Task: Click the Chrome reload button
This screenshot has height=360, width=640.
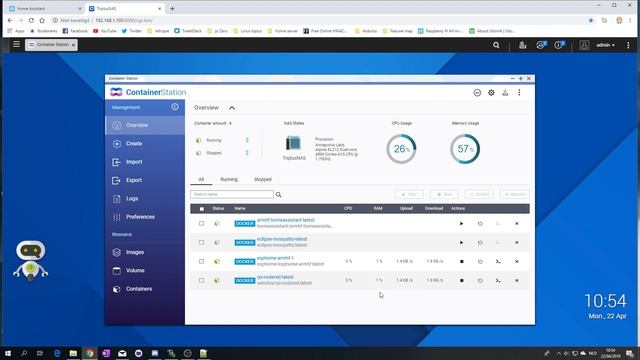Action: [31, 20]
